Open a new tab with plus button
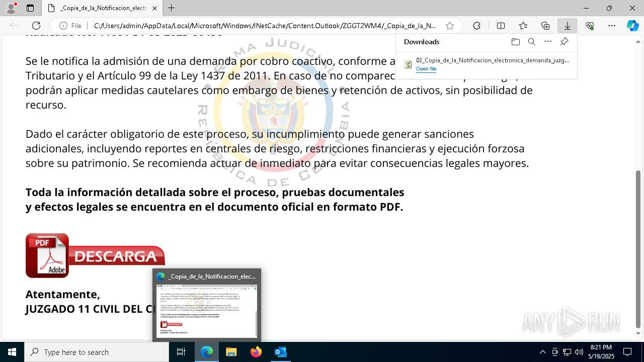644x362 pixels. pos(172,8)
